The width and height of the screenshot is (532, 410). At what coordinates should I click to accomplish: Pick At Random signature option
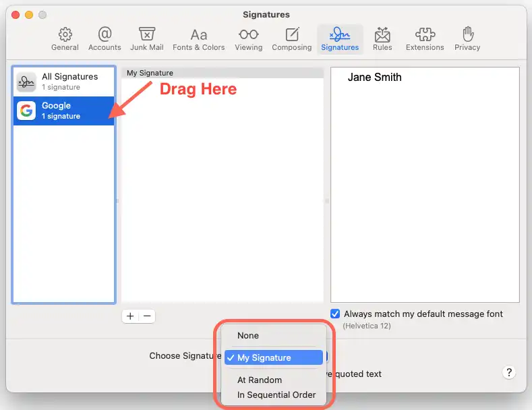(260, 380)
